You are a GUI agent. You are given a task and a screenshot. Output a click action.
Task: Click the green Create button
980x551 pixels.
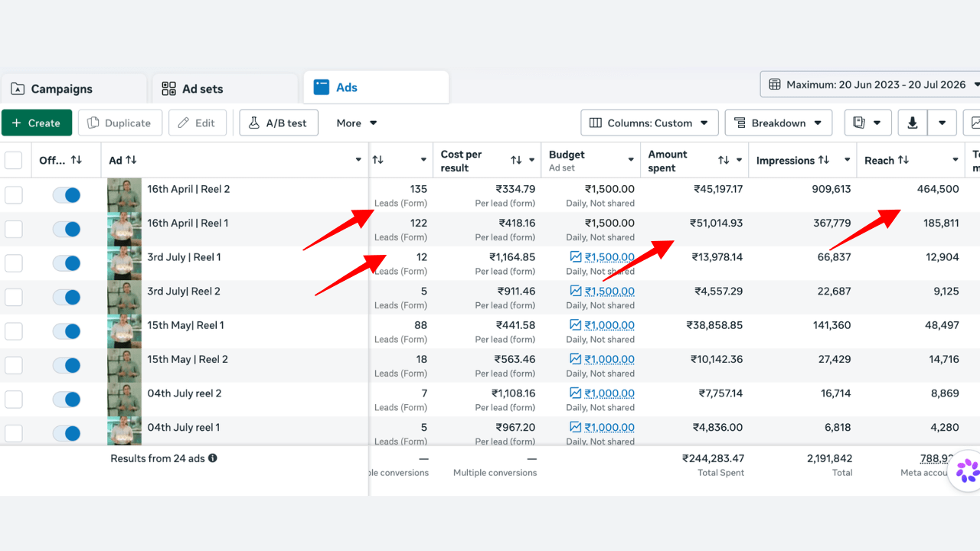(37, 122)
